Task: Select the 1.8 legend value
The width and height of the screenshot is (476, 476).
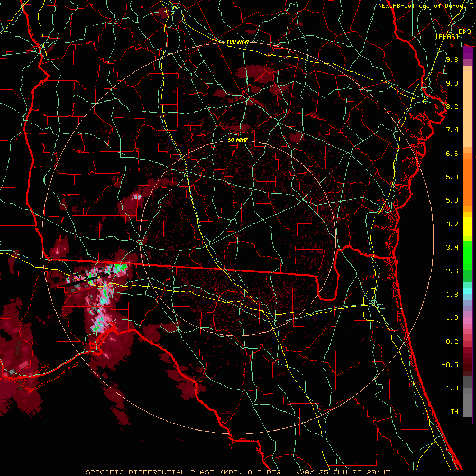Action: point(452,295)
